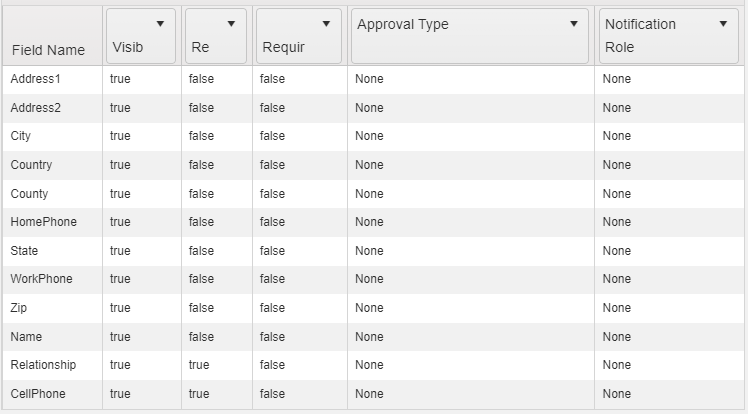748x414 pixels.
Task: Click the Approval Type header label
Action: tap(403, 24)
